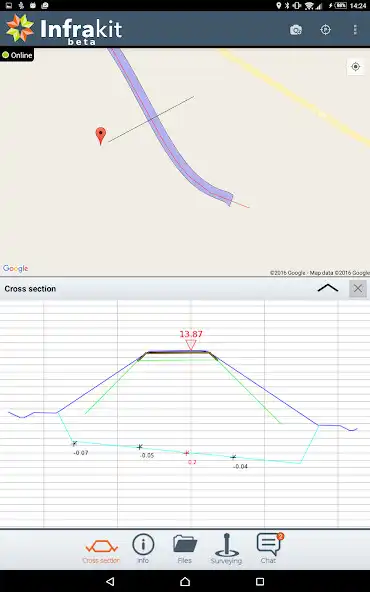
Task: Click the -0.07 deviation point label
Action: [81, 453]
